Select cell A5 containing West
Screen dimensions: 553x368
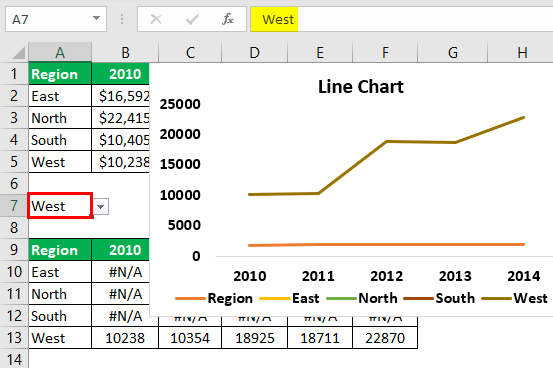click(60, 162)
